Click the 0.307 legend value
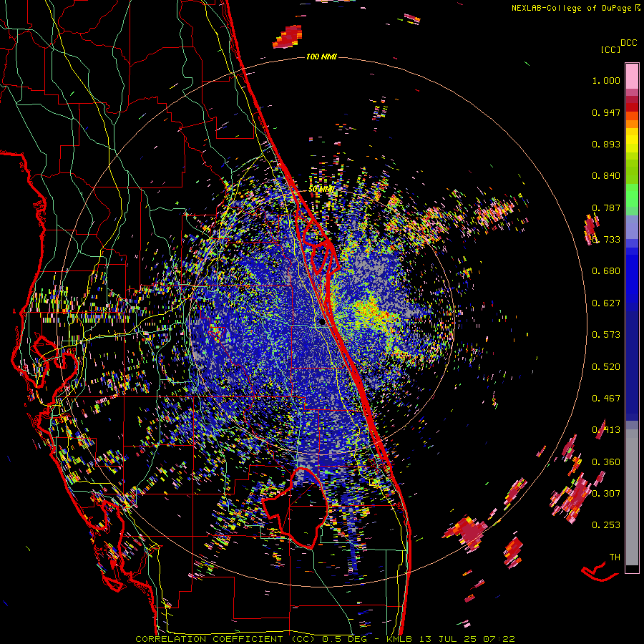Viewport: 644px width, 644px height. 606,493
